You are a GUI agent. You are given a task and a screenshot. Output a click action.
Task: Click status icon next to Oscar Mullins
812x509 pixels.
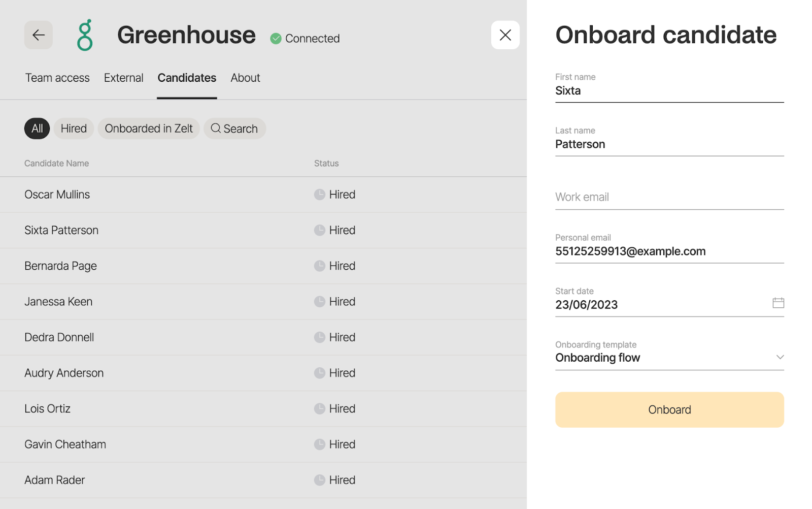point(319,195)
